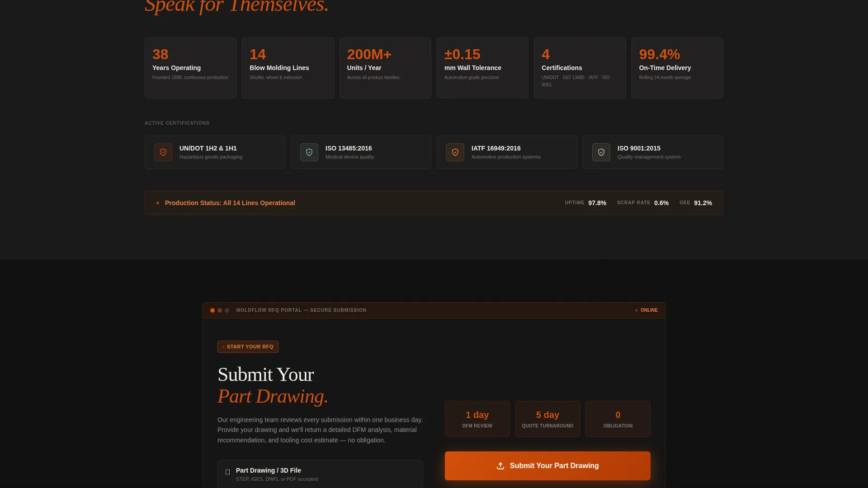Click the 1 day DFM Review tile
Screen dimensions: 868x488
coord(477,419)
